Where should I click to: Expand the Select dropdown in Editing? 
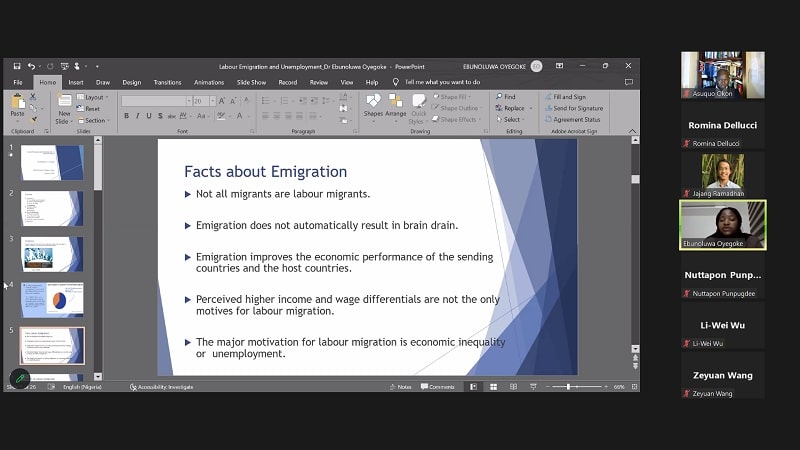click(x=511, y=119)
